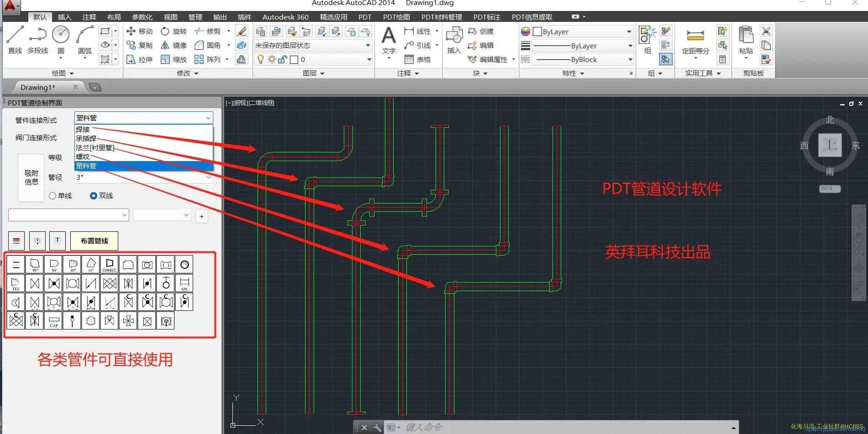This screenshot has height=434, width=868.
Task: Select the Line (直线) drawing tool
Action: [x=15, y=38]
